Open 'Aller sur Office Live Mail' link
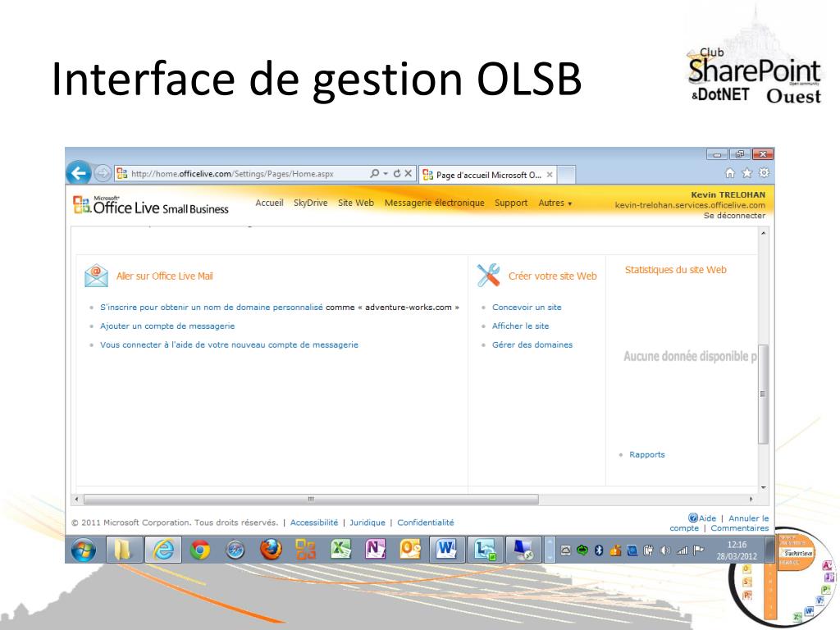Viewport: 840px width, 630px height. 164,276
